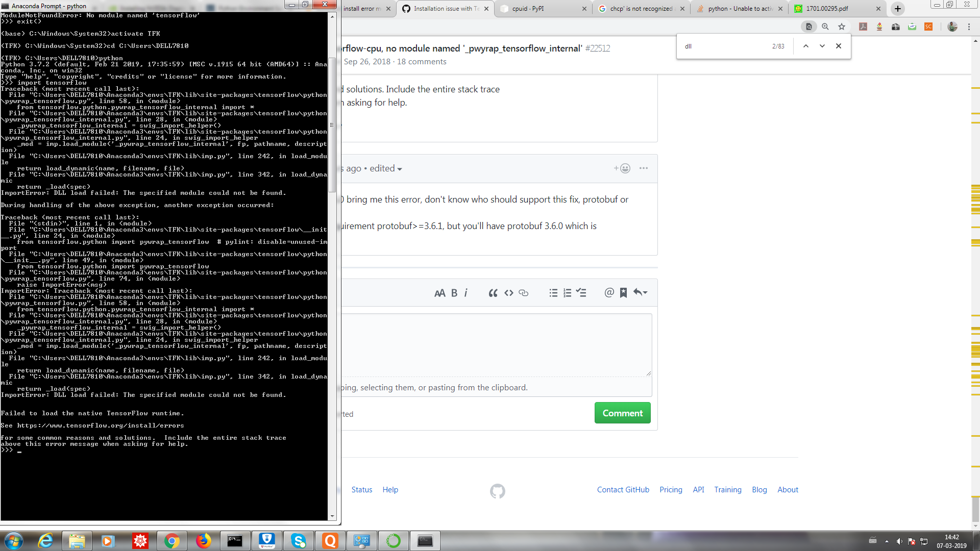Apply italic in comment editor
The image size is (980, 551).
[x=466, y=293]
